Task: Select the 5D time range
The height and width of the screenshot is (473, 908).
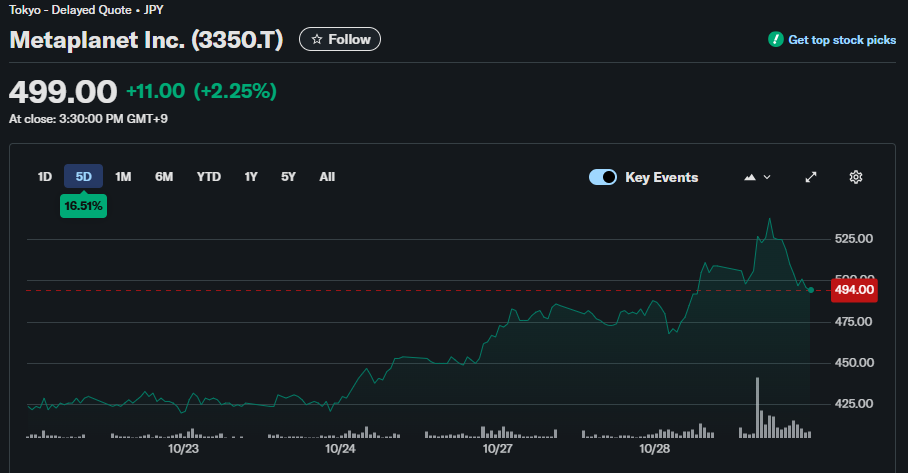Action: pos(84,177)
